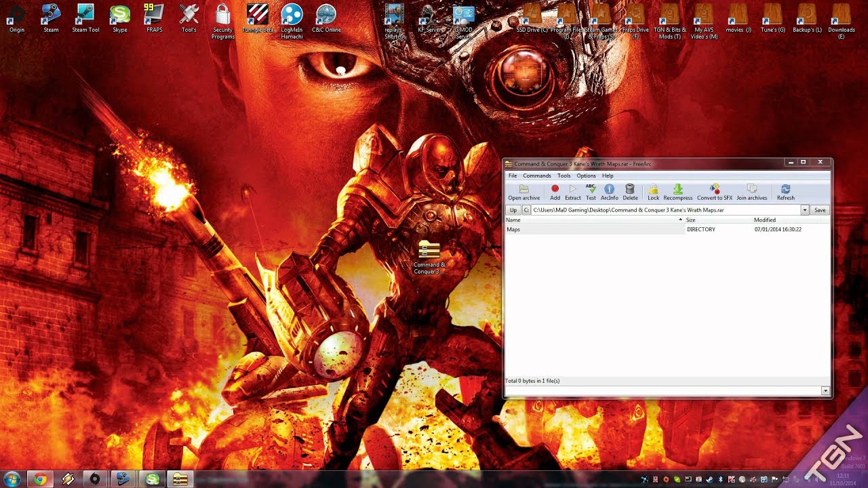Open the Commands menu
The width and height of the screenshot is (868, 488).
click(536, 176)
